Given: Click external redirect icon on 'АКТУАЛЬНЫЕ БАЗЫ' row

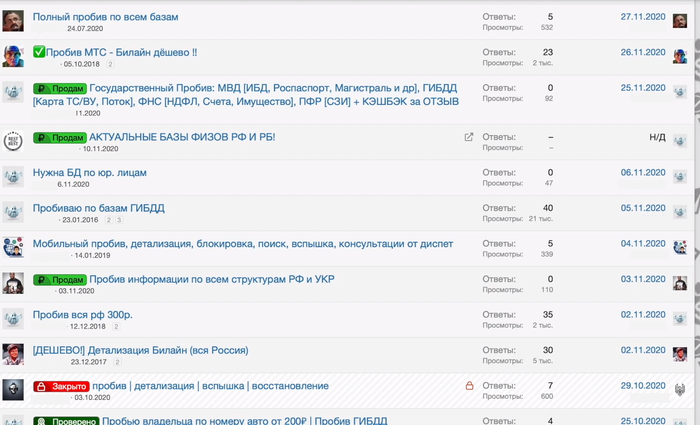Looking at the screenshot, I should (x=469, y=137).
